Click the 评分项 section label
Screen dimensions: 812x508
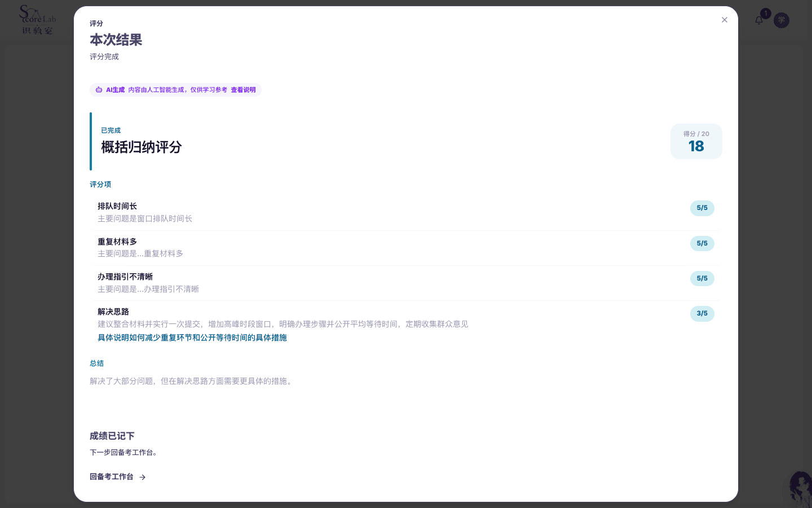coord(100,185)
